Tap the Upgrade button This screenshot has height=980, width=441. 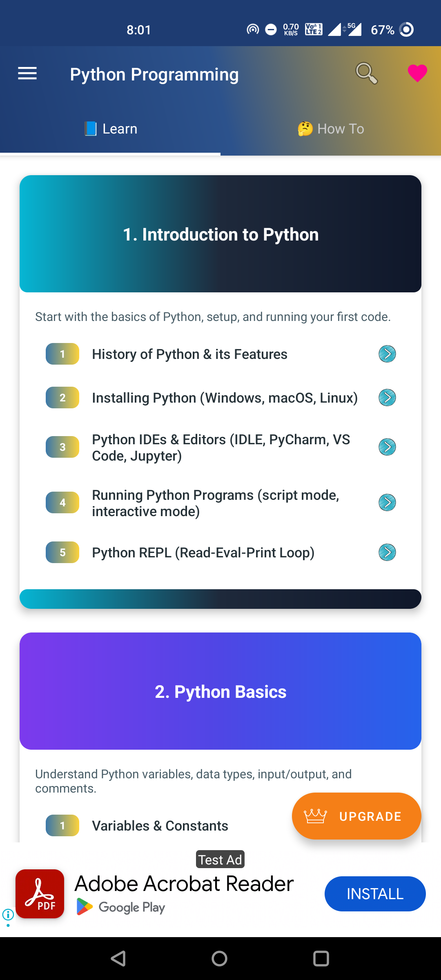pyautogui.click(x=356, y=816)
